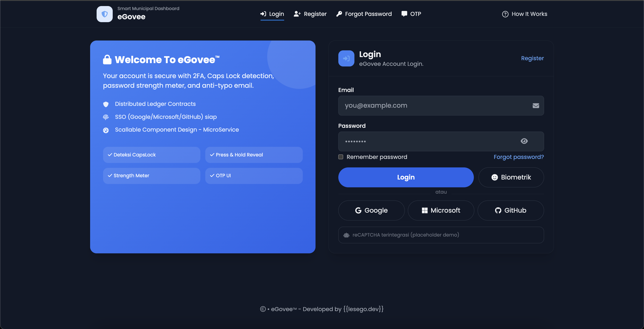Click the blue login arrow icon
This screenshot has height=329, width=644.
[x=346, y=58]
